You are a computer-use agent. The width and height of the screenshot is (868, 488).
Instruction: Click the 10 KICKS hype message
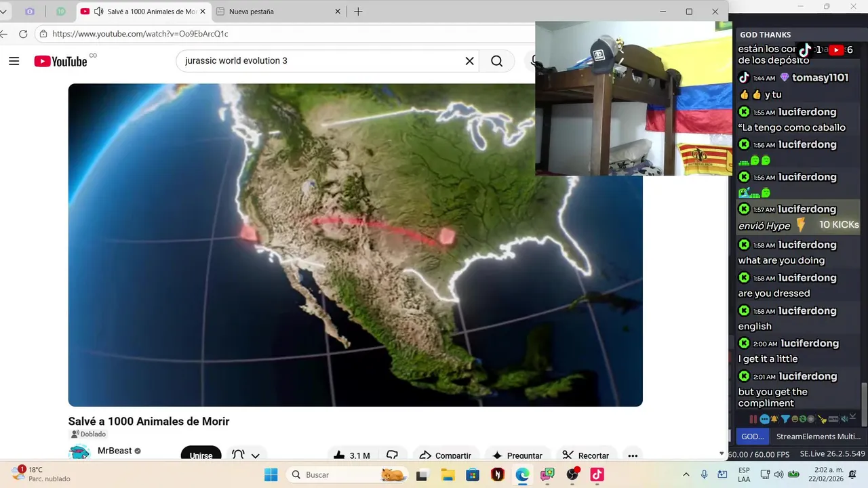click(799, 218)
